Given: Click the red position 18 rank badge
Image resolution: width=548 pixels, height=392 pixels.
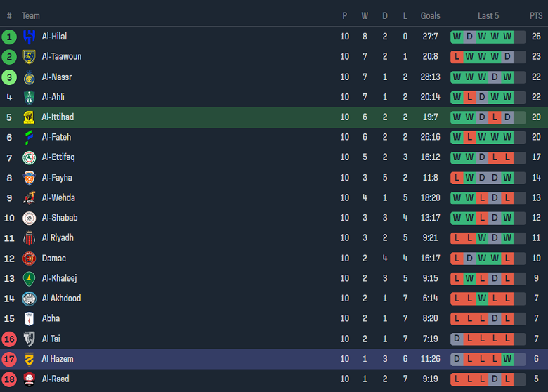Looking at the screenshot, I should click(9, 379).
